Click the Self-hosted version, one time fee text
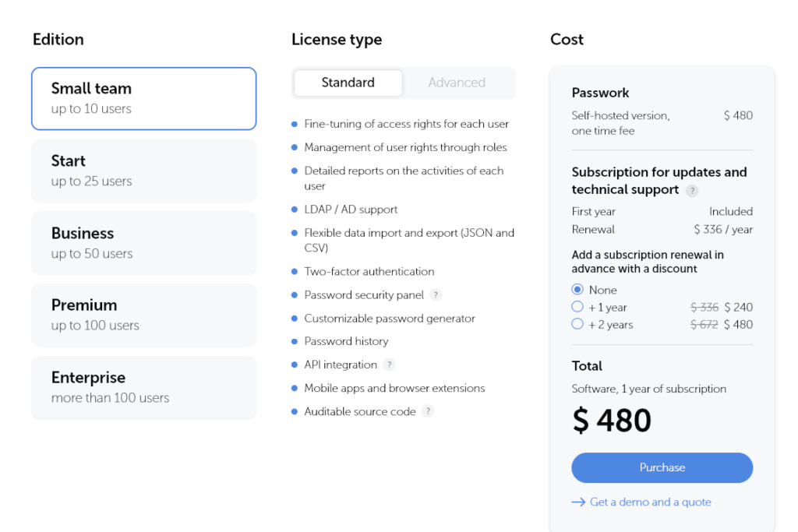This screenshot has height=532, width=798. tap(621, 123)
